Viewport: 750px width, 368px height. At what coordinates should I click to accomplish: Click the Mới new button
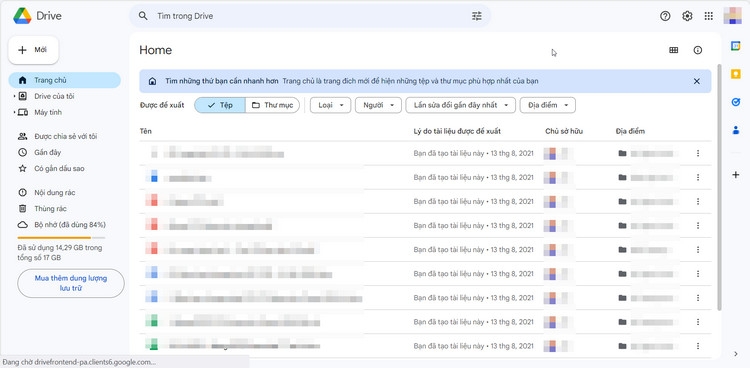click(33, 50)
